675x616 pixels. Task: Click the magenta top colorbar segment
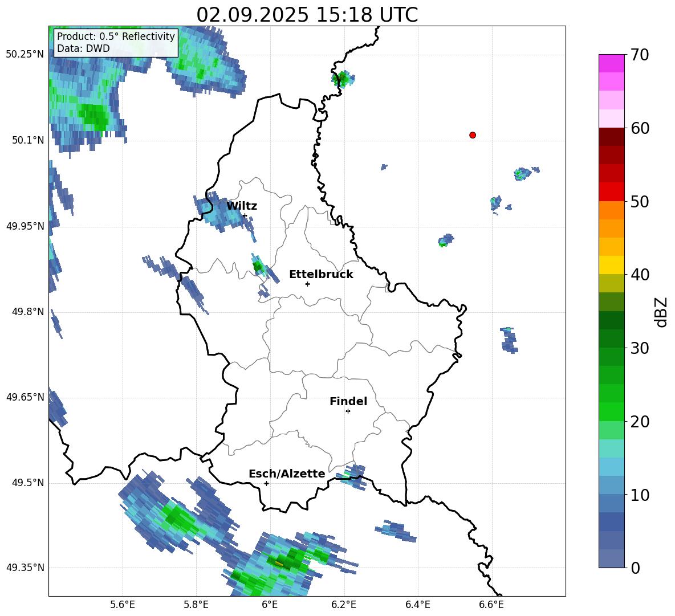[x=611, y=63]
